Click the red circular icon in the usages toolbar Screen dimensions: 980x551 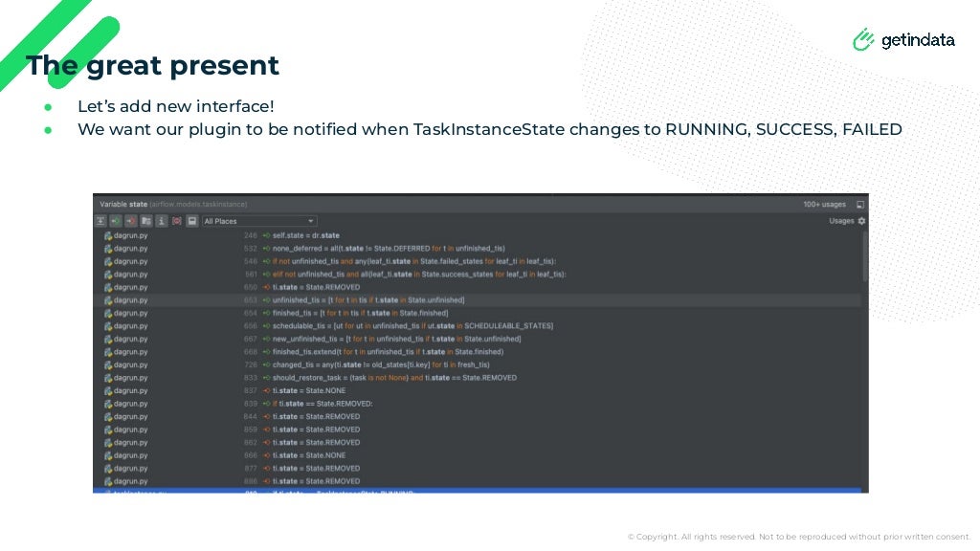[177, 221]
